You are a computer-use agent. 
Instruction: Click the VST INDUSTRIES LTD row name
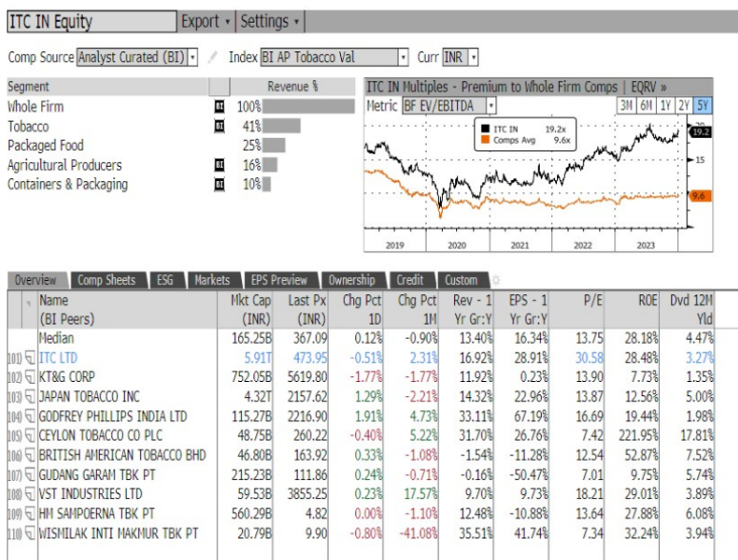90,494
